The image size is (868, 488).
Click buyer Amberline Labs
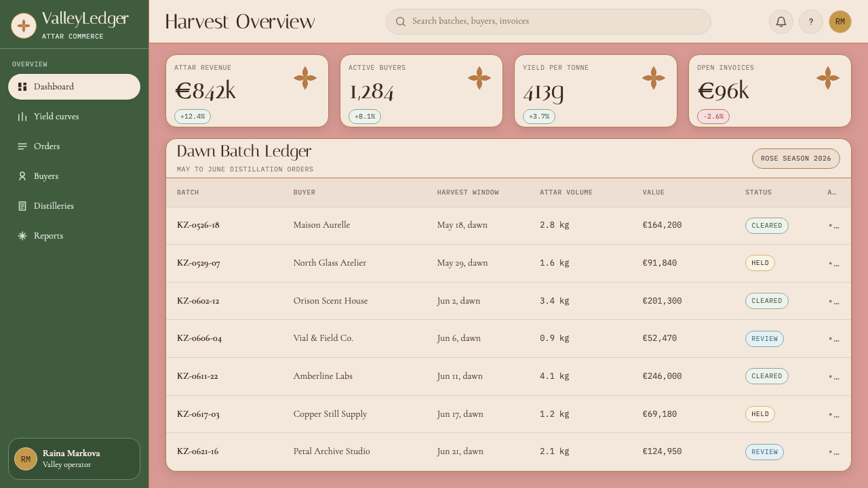pos(323,376)
